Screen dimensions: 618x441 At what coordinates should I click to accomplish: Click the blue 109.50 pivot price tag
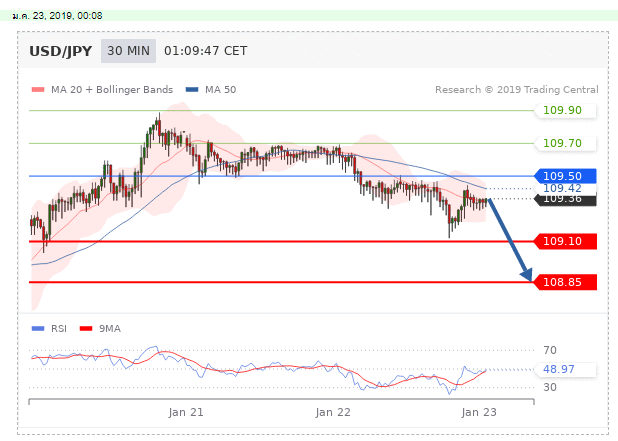(565, 176)
